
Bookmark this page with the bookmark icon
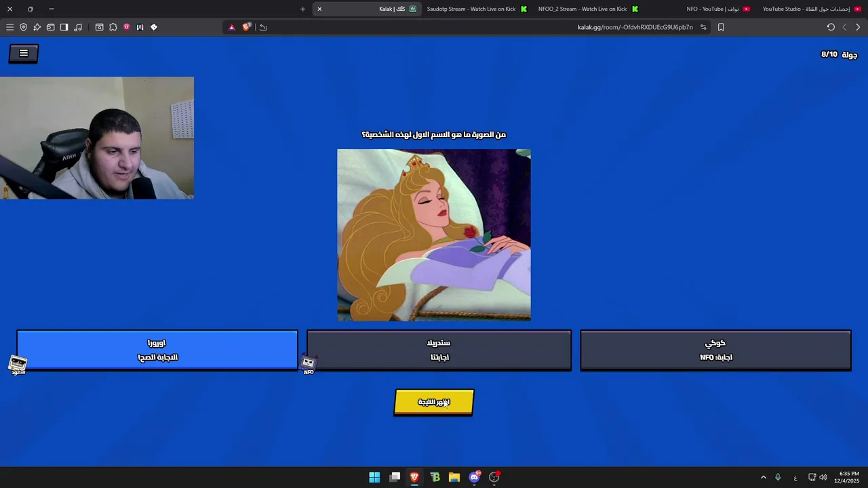click(721, 27)
